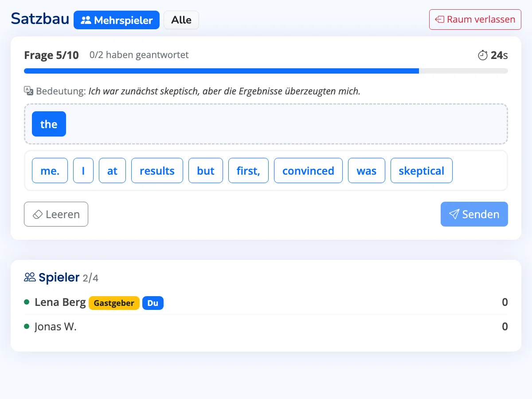Click Jonas W.'s score of 0
Viewport: 532px width, 399px height.
505,327
